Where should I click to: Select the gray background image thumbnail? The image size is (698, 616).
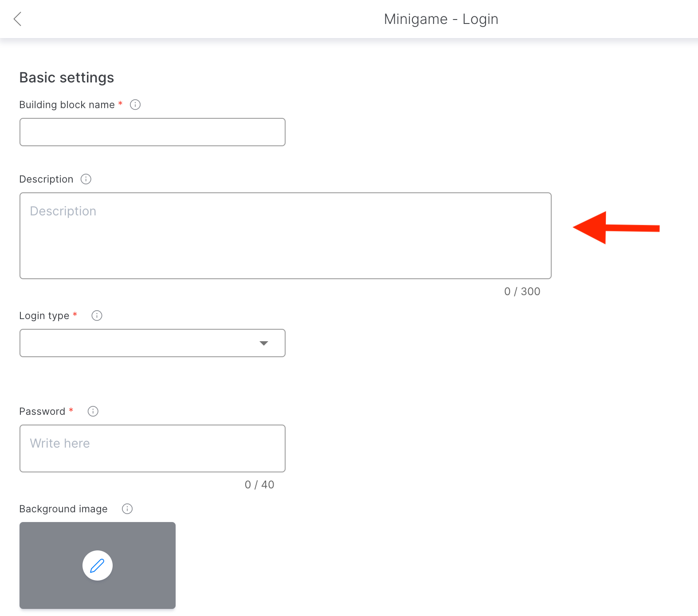coord(98,565)
